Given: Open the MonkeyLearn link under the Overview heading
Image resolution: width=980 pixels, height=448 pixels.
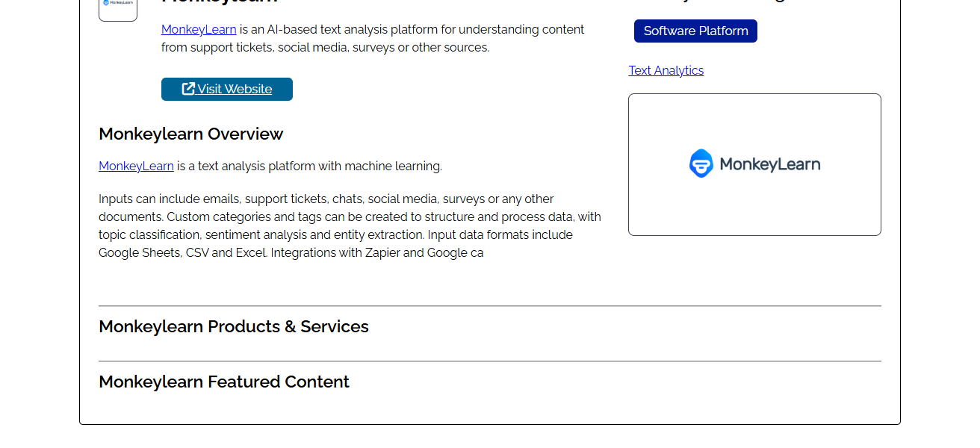Looking at the screenshot, I should (136, 166).
